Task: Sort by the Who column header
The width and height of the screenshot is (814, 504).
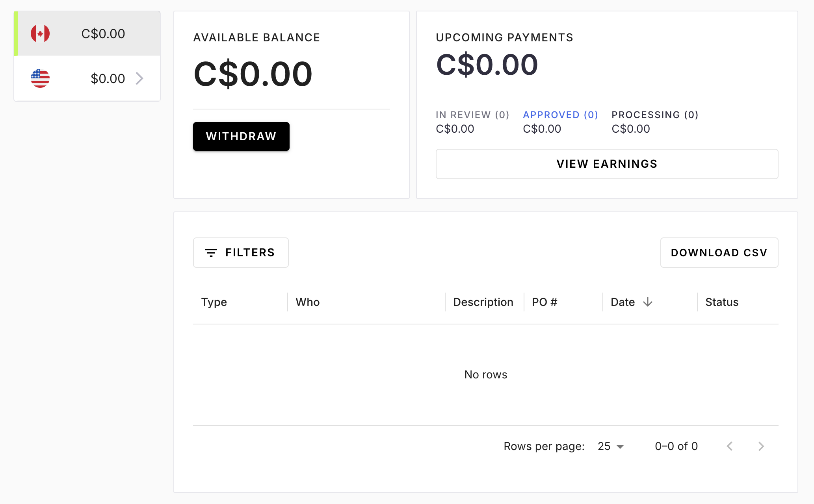Action: tap(308, 302)
